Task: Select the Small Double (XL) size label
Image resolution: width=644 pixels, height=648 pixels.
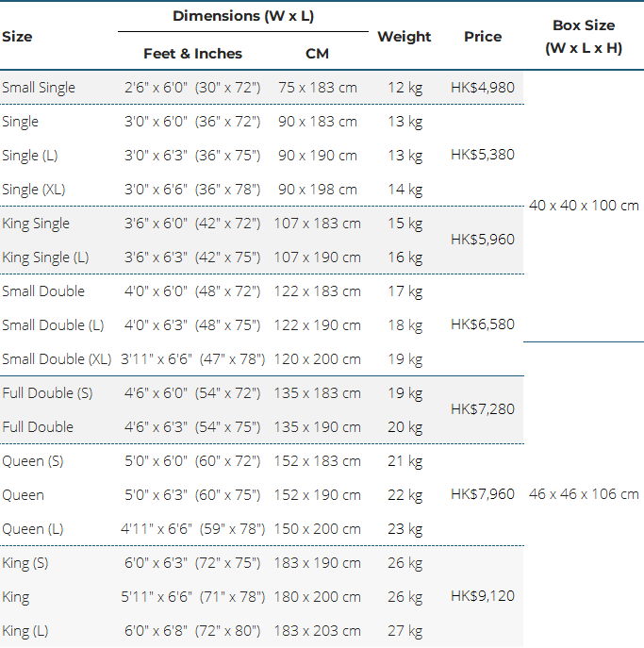Action: [x=57, y=358]
